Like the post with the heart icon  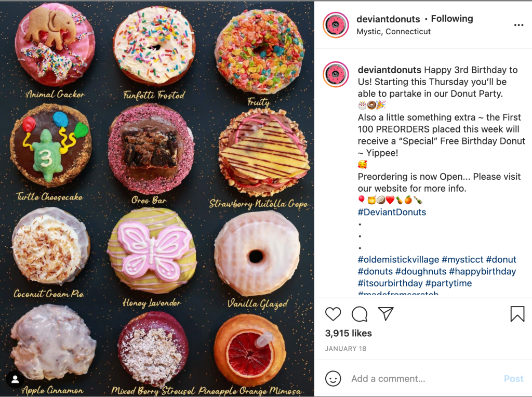(333, 314)
